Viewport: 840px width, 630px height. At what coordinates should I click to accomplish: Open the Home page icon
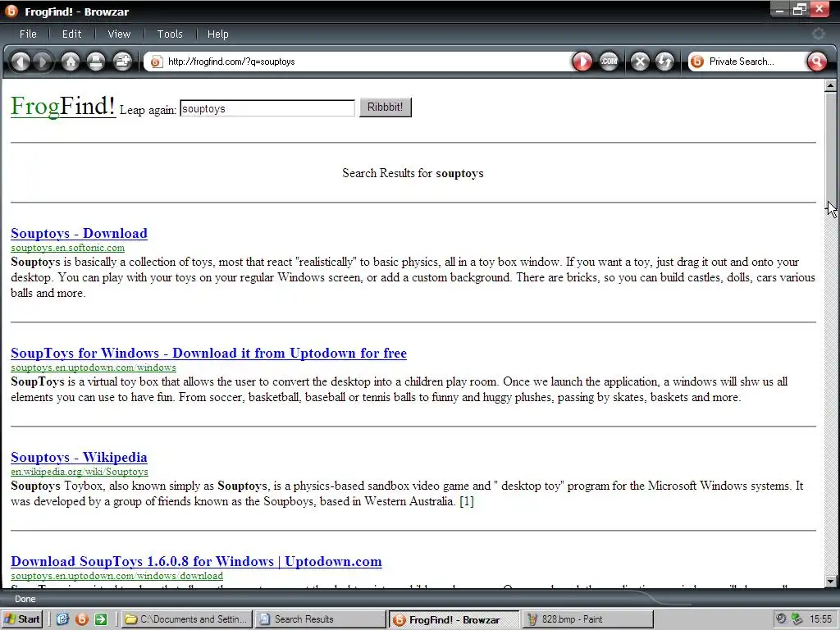pyautogui.click(x=71, y=62)
